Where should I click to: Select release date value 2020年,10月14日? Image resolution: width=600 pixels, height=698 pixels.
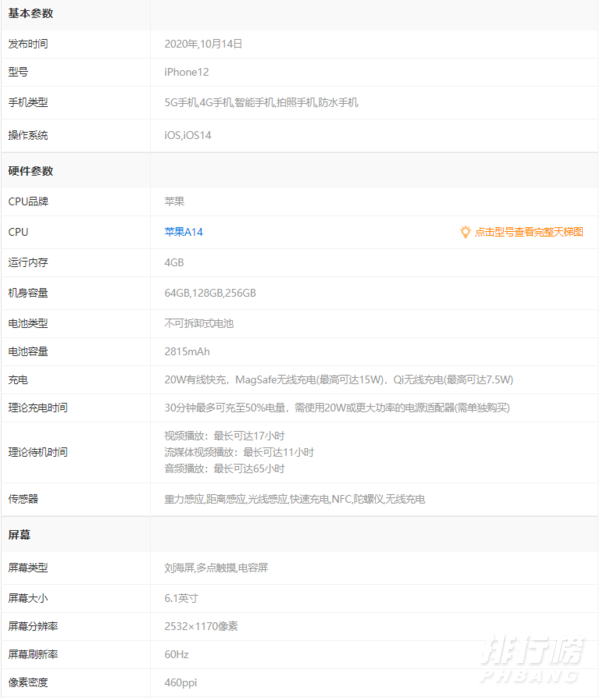pyautogui.click(x=203, y=44)
